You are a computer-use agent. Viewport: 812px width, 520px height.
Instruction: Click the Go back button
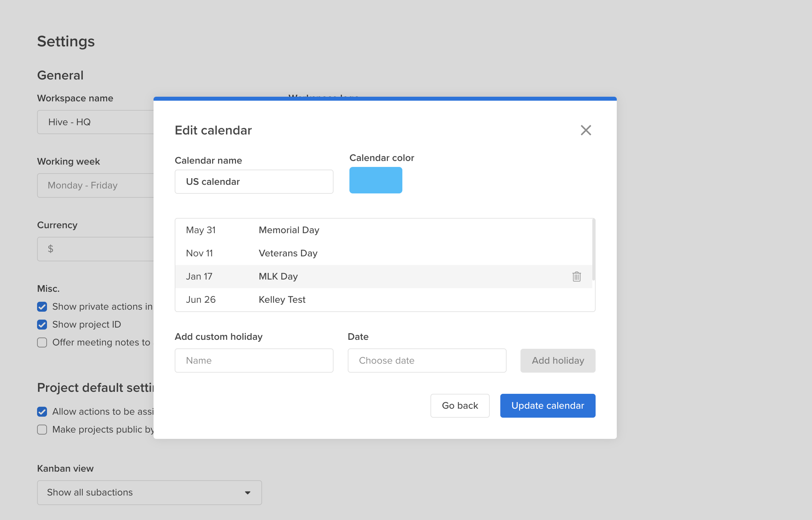[460, 405]
